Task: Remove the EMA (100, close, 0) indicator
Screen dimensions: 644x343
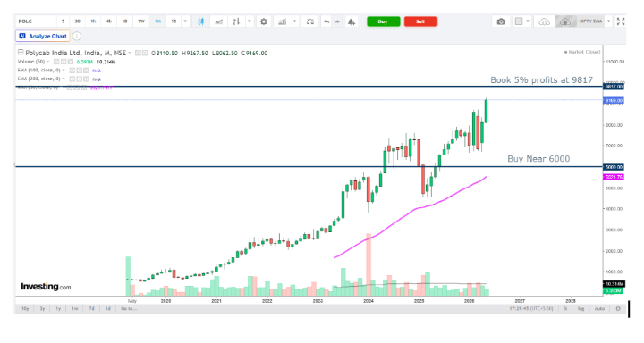Action: pos(86,71)
